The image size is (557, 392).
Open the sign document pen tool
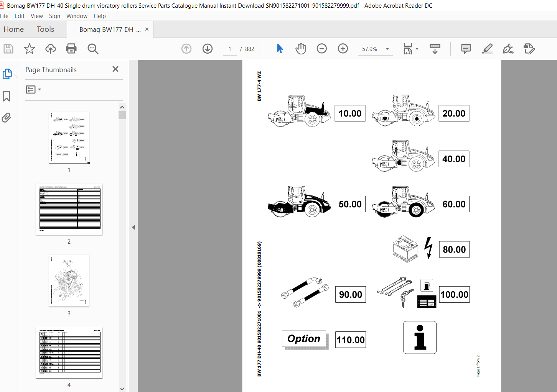(508, 49)
